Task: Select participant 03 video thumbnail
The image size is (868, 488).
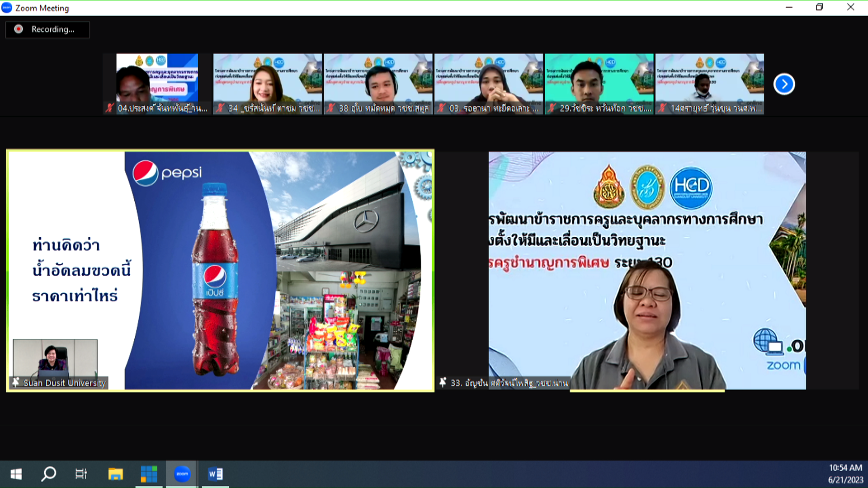Action: click(489, 84)
